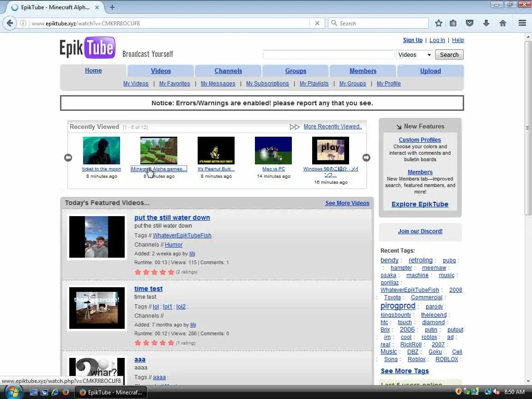Open 'put the still water down' video title
The height and width of the screenshot is (399, 532).
[172, 218]
